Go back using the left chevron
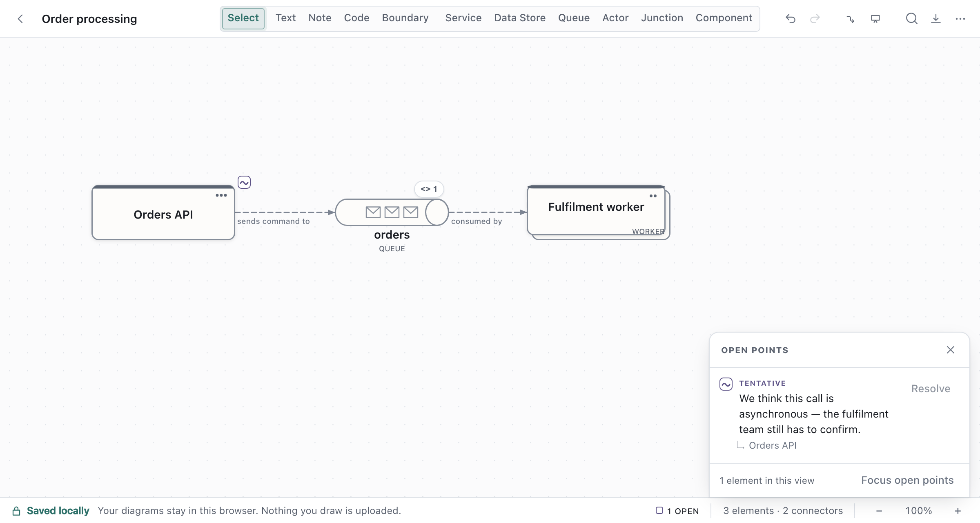Screen dimensions: 980x523 click(x=20, y=19)
